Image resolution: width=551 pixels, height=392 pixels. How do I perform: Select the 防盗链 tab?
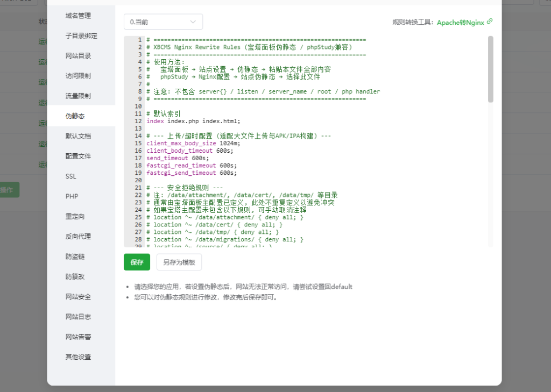(75, 256)
